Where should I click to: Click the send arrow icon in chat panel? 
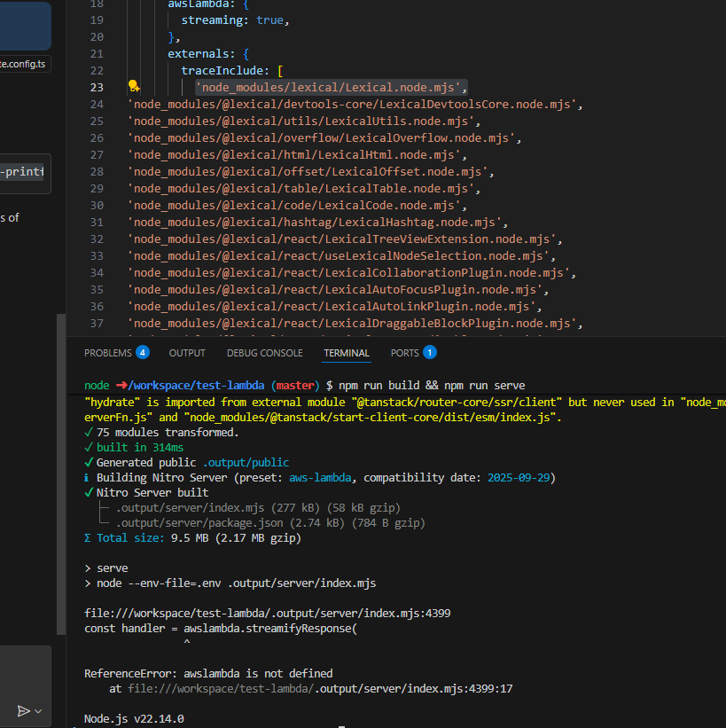tap(24, 710)
